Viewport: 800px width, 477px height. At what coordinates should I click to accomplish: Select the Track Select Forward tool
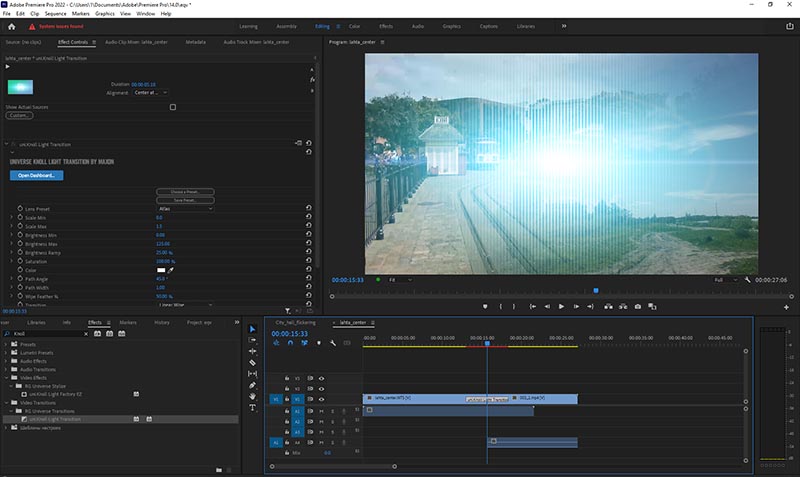click(253, 340)
